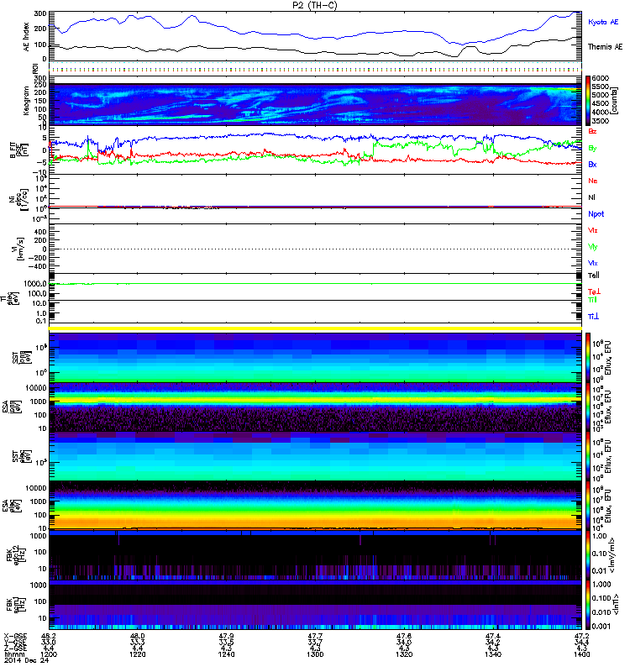This screenshot has height=672, width=630.
Task: Click the AE Index axis label
Action: click(x=27, y=37)
